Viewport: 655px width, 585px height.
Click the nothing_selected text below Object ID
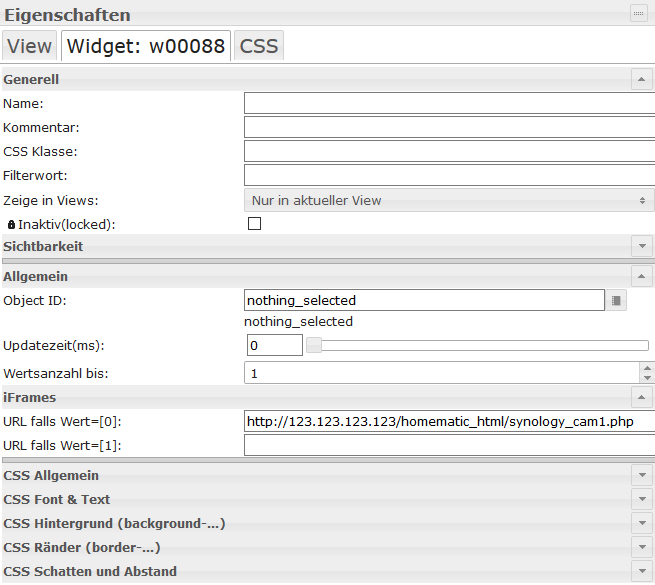point(298,322)
